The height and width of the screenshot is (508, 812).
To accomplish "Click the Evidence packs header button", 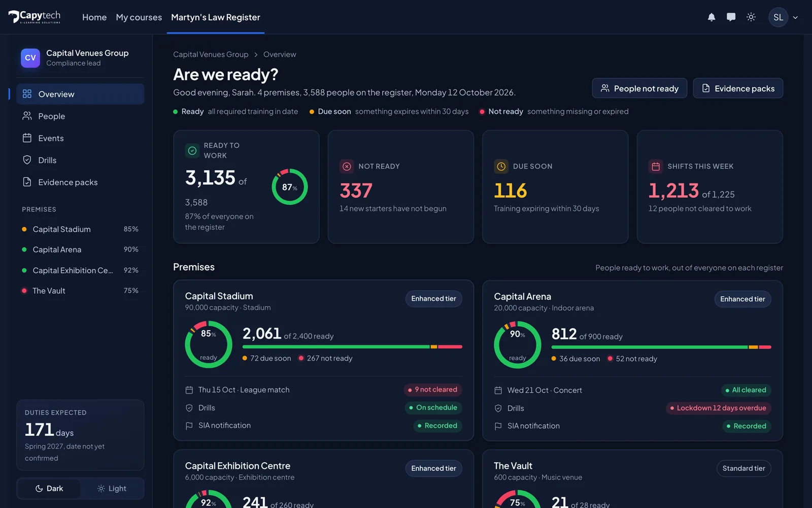I will (x=738, y=88).
